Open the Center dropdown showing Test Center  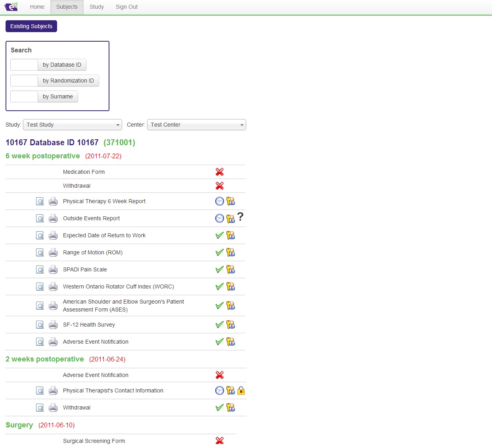197,125
